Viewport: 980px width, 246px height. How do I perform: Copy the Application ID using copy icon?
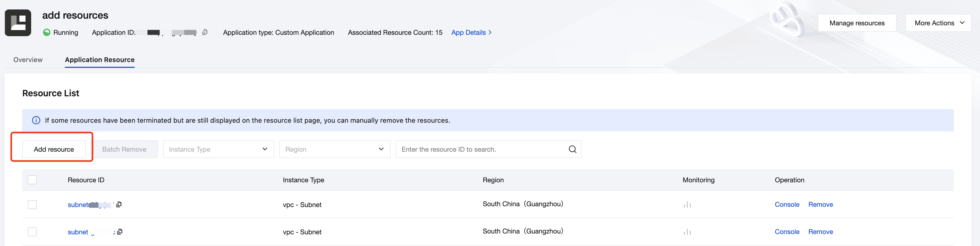(205, 32)
